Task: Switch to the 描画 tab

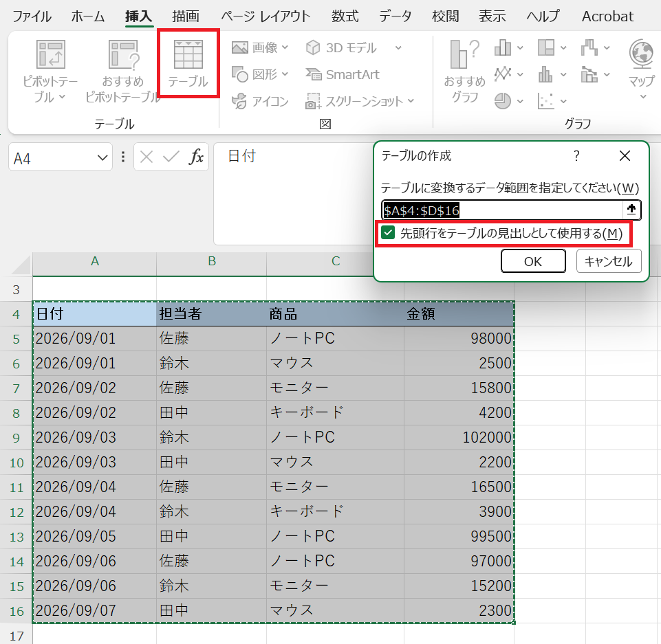Action: tap(186, 16)
